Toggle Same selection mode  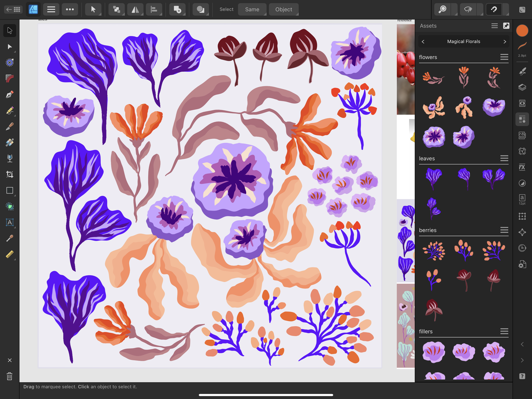click(252, 9)
